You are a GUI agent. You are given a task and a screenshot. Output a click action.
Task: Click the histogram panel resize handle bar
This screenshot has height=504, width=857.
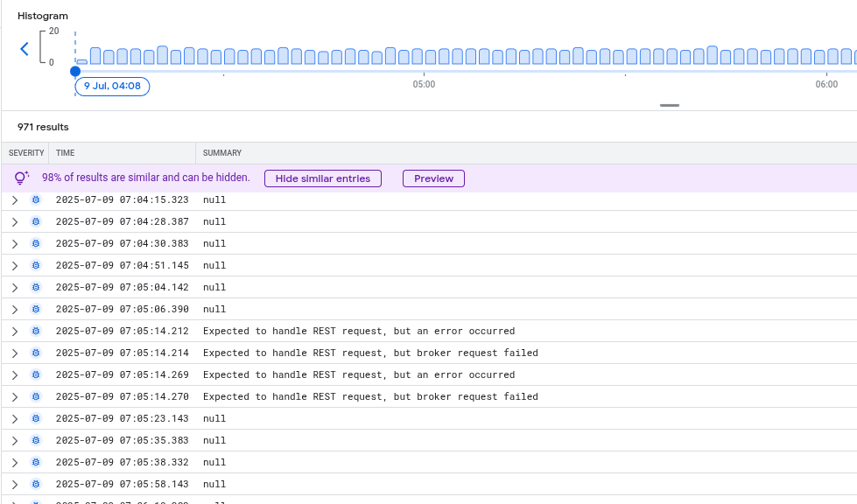click(x=670, y=105)
